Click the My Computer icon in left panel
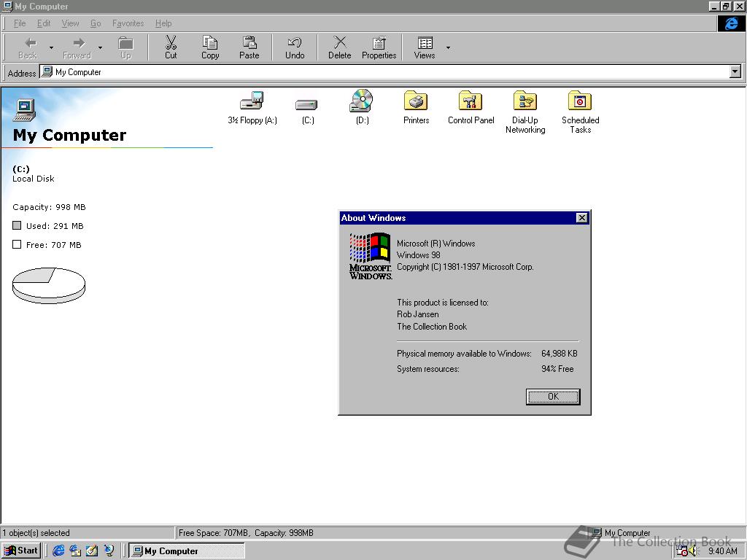747x560 pixels. [25, 109]
